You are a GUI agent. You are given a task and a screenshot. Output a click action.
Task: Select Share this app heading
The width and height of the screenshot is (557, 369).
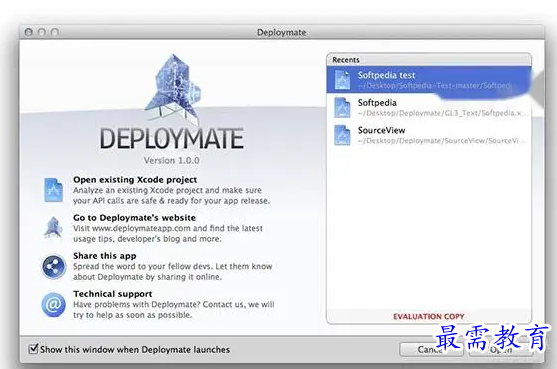click(x=104, y=256)
